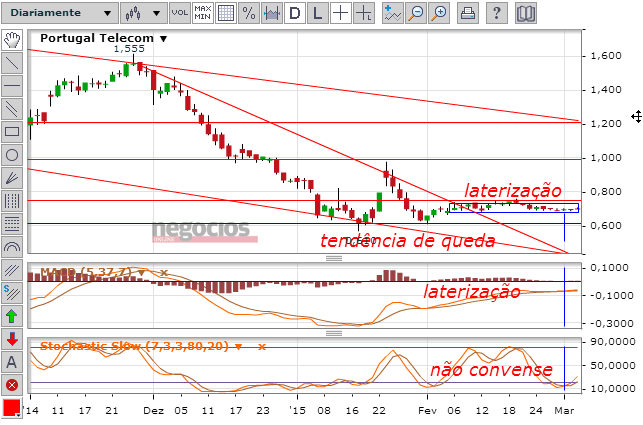
Task: Zoom in the chart
Action: pos(439,13)
